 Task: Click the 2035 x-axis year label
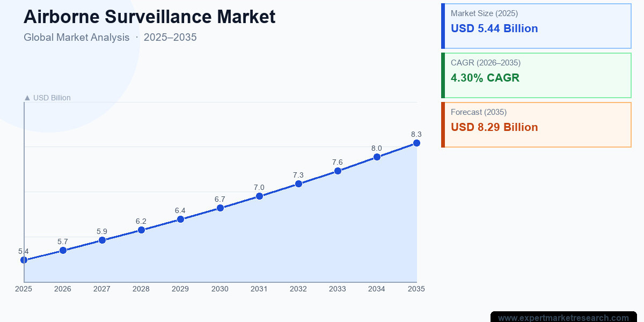(416, 289)
